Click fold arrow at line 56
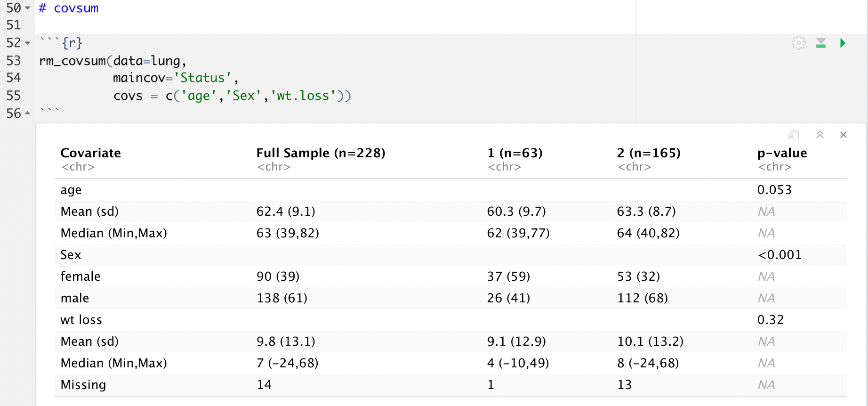The width and height of the screenshot is (868, 406). [28, 114]
